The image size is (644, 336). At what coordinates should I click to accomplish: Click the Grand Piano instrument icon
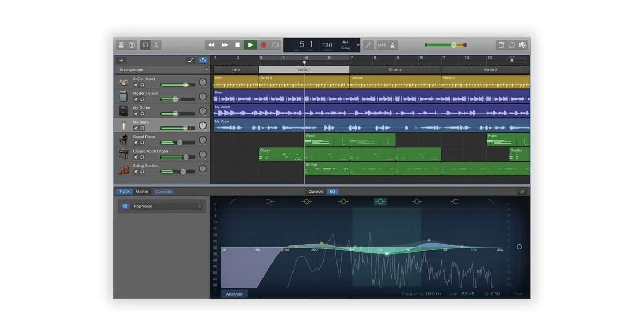click(x=124, y=138)
